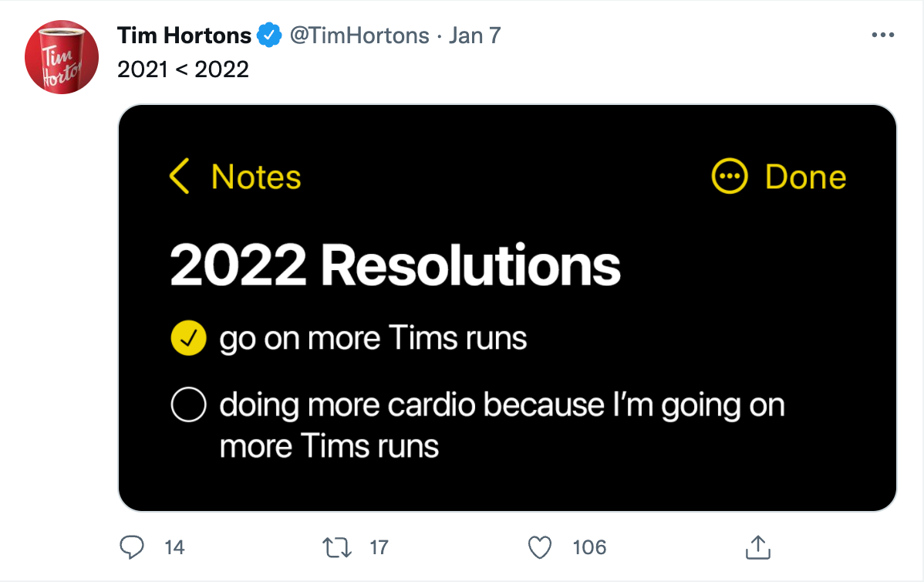Open the @TimHortons handle link
Screen dimensions: 924x582
[x=359, y=36]
